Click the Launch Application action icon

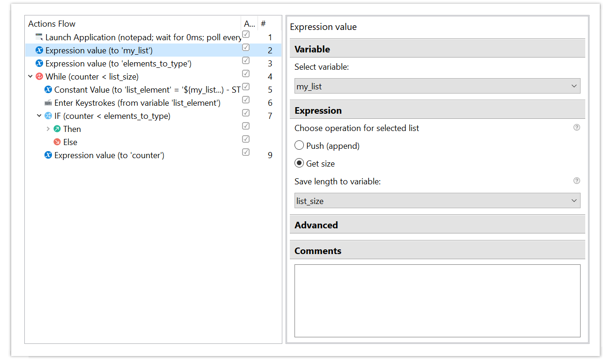(39, 37)
